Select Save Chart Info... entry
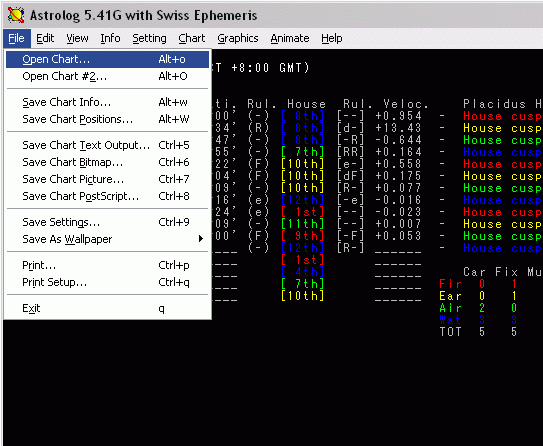543x446 pixels. 107,102
